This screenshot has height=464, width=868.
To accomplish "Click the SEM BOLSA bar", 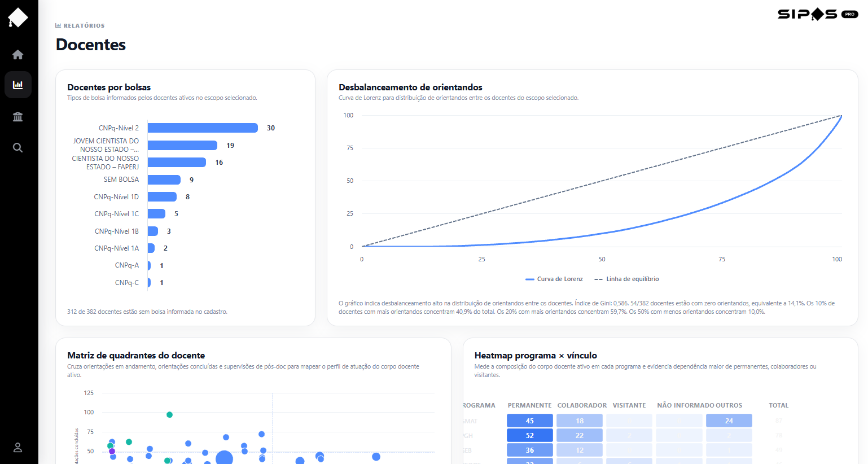I will coord(164,180).
